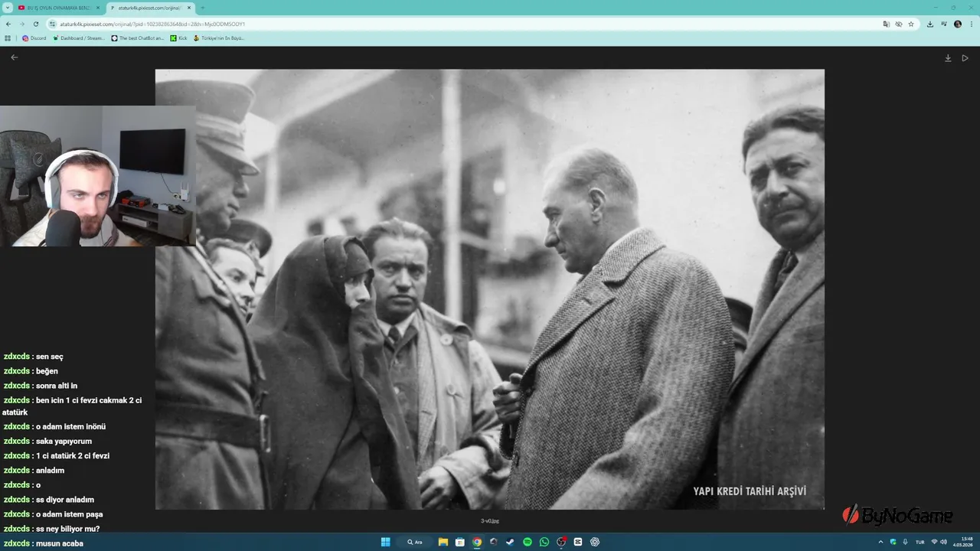Open the Chrome profile avatar

(958, 24)
